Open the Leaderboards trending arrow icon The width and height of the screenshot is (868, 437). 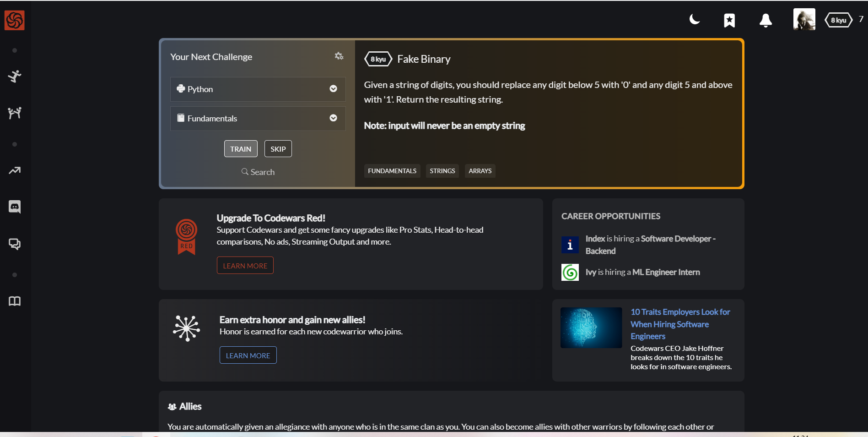pos(15,170)
